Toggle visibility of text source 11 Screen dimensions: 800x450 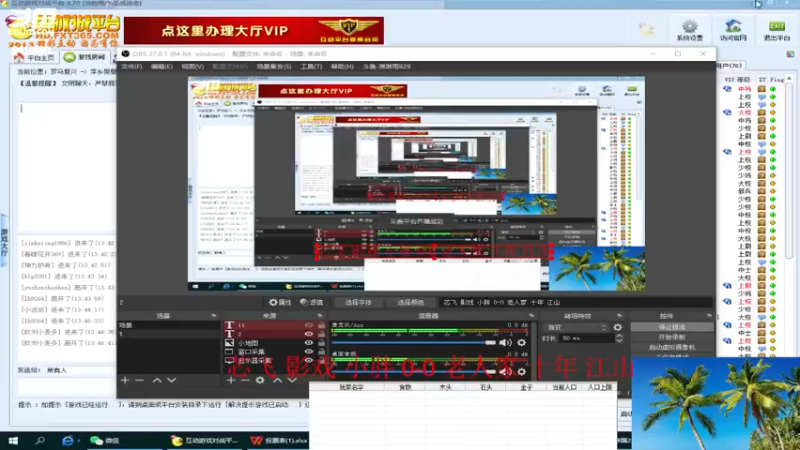pyautogui.click(x=309, y=325)
